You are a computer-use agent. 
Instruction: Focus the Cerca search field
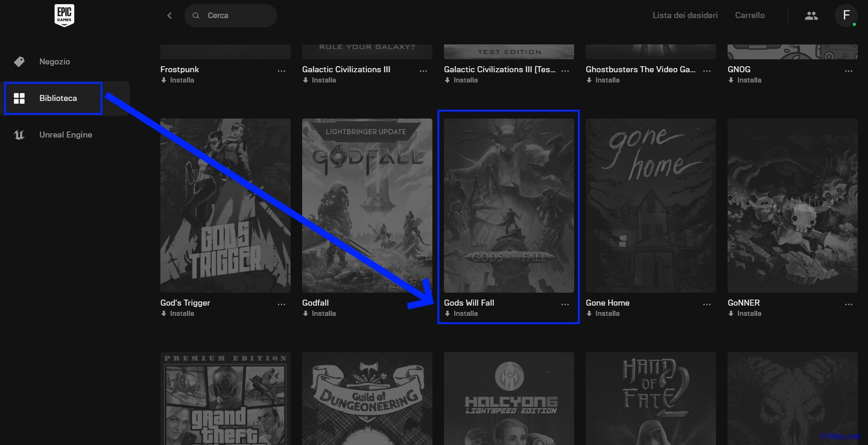pos(231,16)
